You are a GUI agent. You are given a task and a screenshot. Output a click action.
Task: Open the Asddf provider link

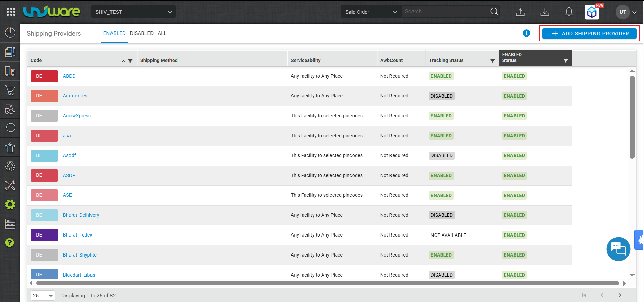point(69,155)
